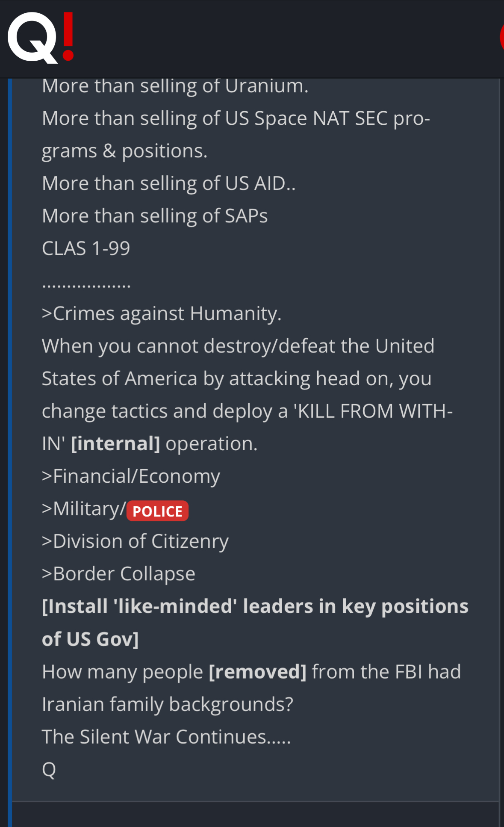The width and height of the screenshot is (504, 827).
Task: Click the ">Financial/Economy" line
Action: tap(131, 476)
